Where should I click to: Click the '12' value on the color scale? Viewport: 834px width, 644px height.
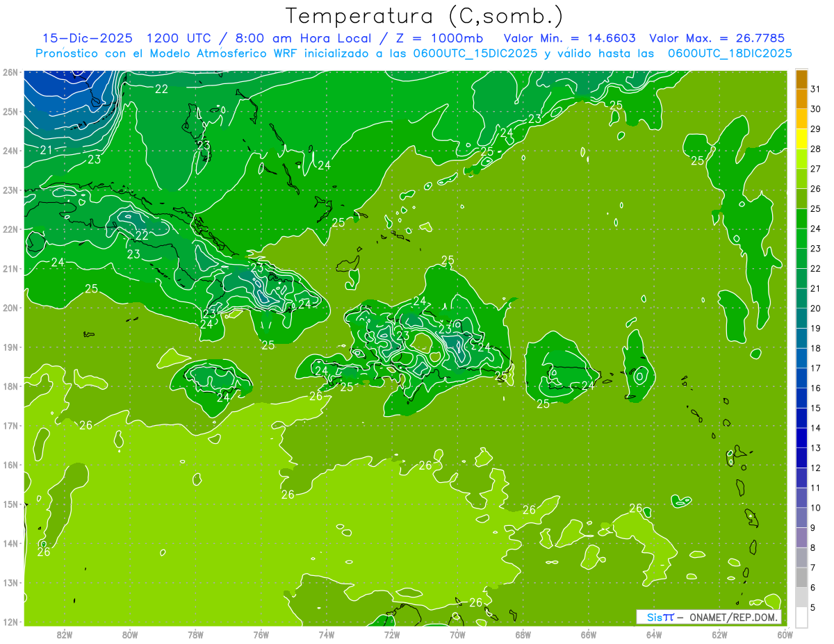coord(815,468)
